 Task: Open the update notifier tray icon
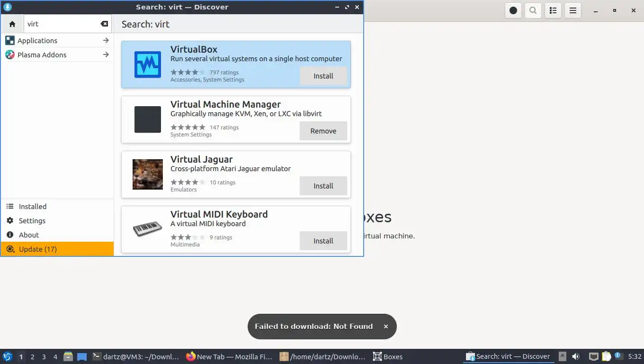point(618,356)
